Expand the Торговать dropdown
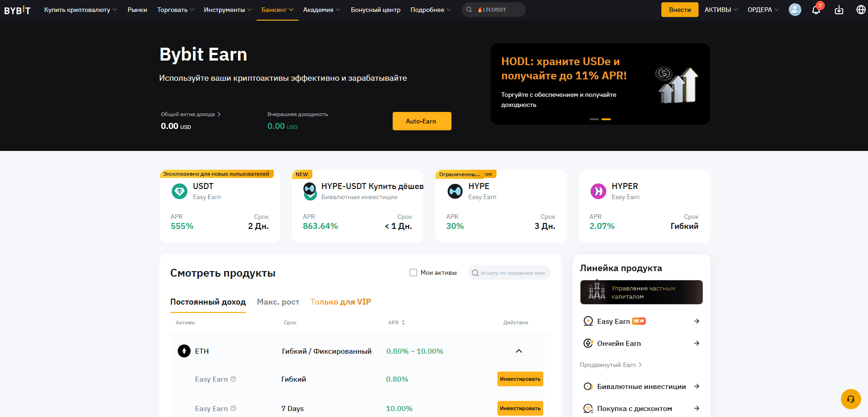 pyautogui.click(x=175, y=10)
